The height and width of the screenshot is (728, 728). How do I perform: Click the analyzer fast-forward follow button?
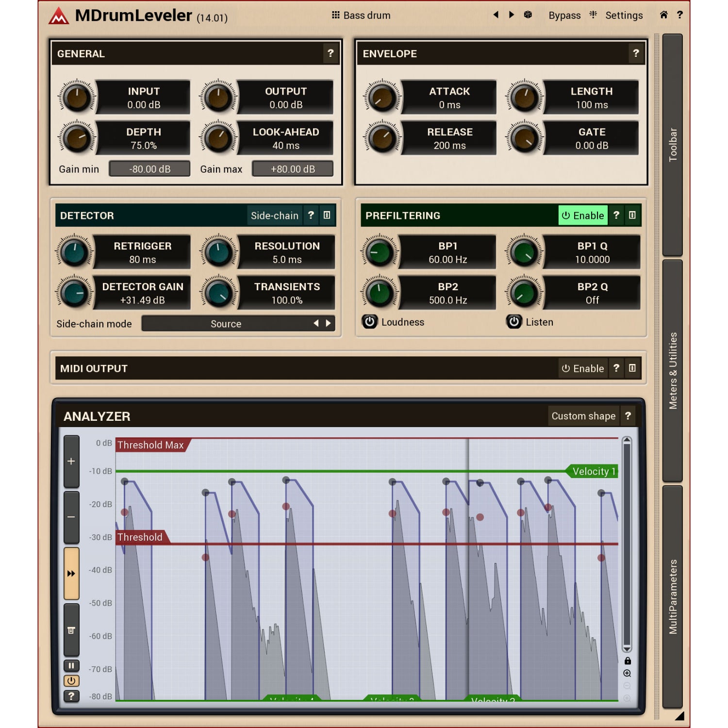click(x=71, y=574)
